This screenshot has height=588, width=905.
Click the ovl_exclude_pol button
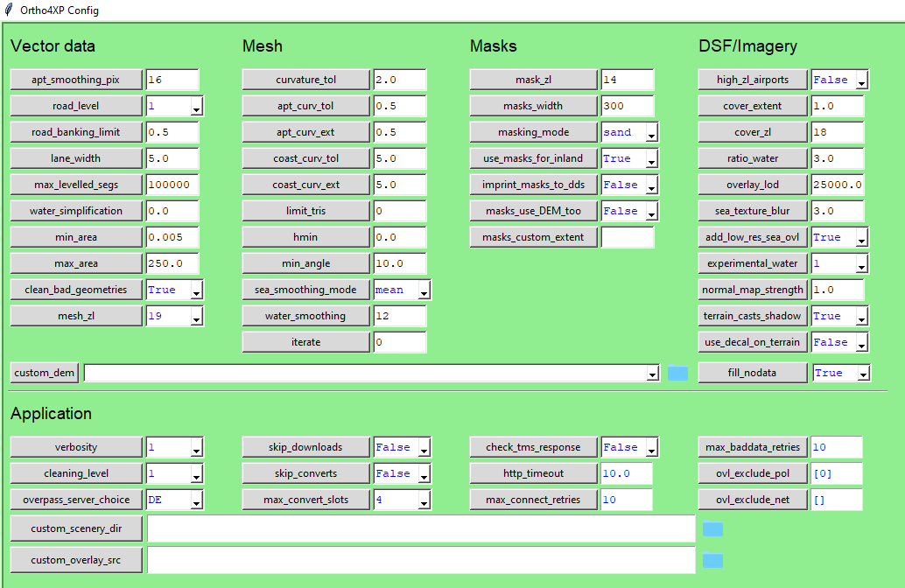[753, 473]
